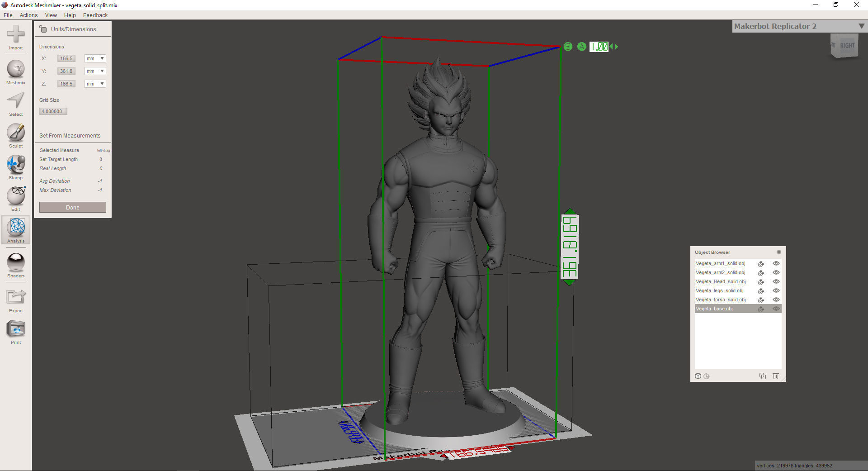Select Vegeta_arm1_solid.obj in Object Browser
This screenshot has height=471, width=868.
tap(721, 263)
